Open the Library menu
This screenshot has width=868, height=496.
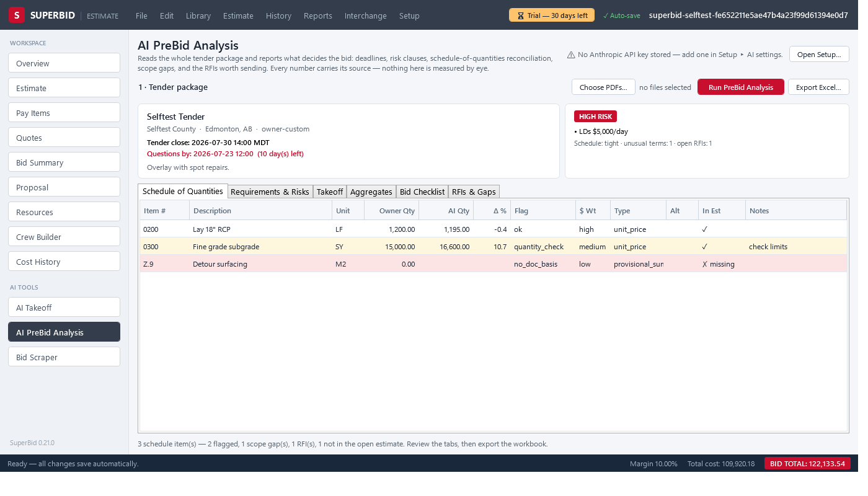click(198, 15)
